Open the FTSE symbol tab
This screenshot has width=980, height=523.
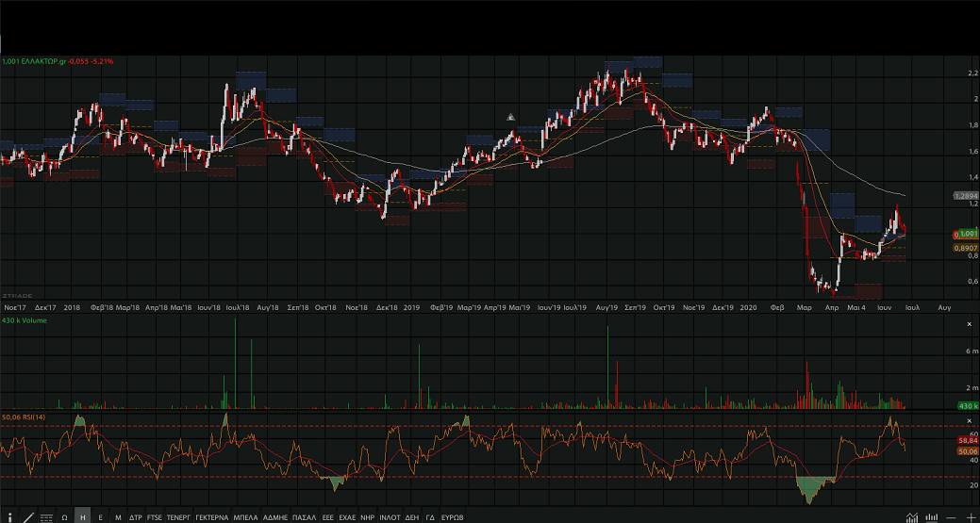[x=155, y=517]
